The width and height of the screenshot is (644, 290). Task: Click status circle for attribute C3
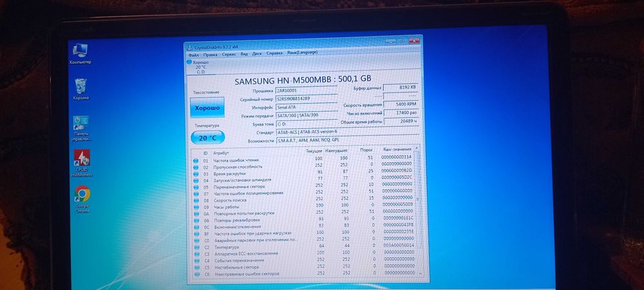point(196,255)
